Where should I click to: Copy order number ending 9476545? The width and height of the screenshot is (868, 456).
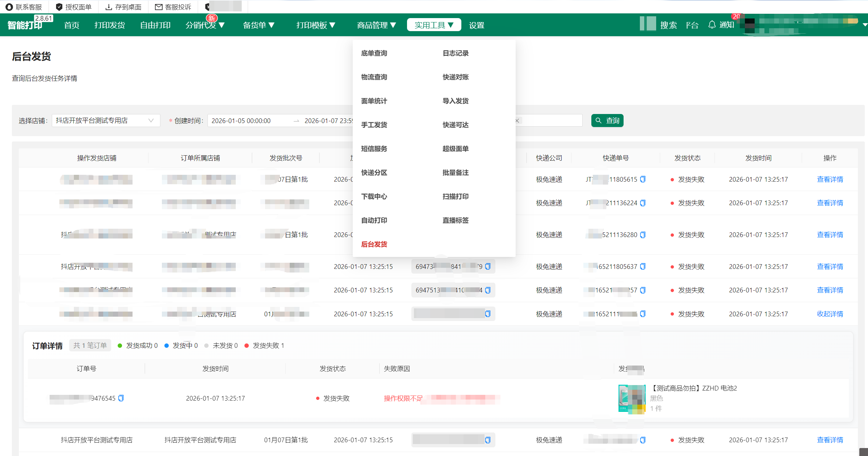[x=121, y=398]
